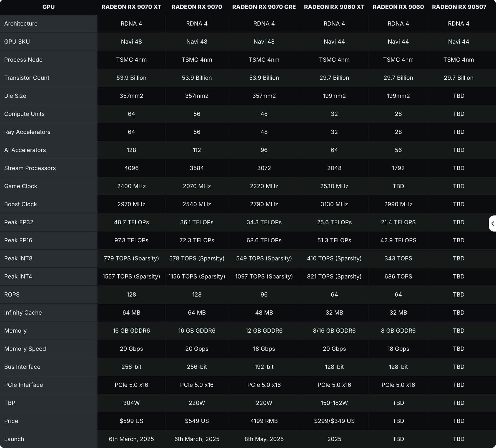496x448 pixels.
Task: Select the 48.7 TFLOPs cell
Action: pos(131,222)
